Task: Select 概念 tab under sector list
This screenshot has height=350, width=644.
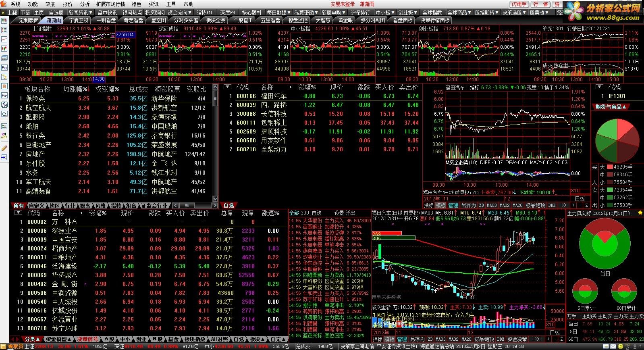Action: click(x=85, y=206)
